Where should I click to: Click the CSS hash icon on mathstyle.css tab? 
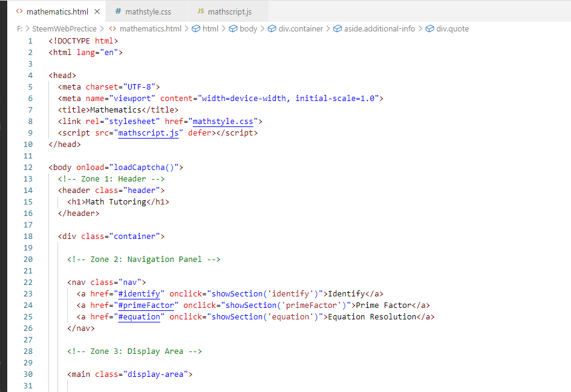(118, 11)
